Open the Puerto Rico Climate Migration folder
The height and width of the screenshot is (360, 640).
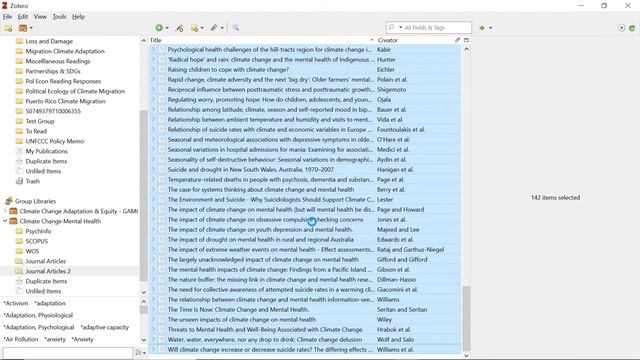(65, 101)
